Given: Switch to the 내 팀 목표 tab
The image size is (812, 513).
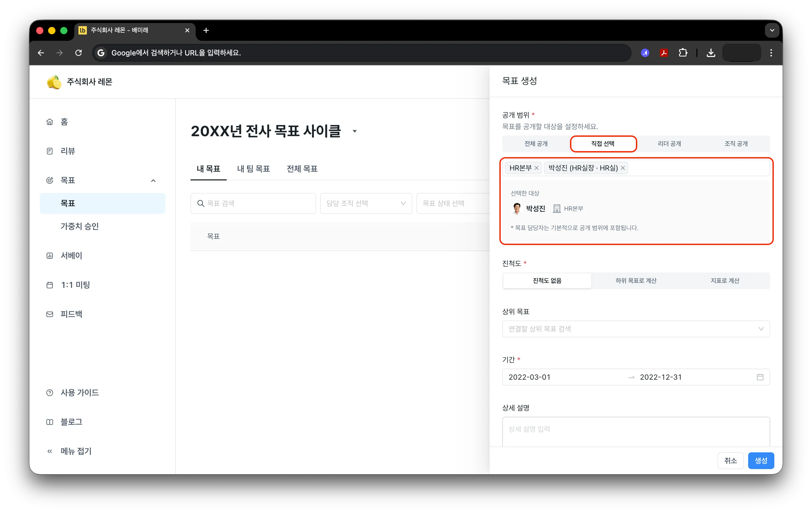Looking at the screenshot, I should [253, 169].
